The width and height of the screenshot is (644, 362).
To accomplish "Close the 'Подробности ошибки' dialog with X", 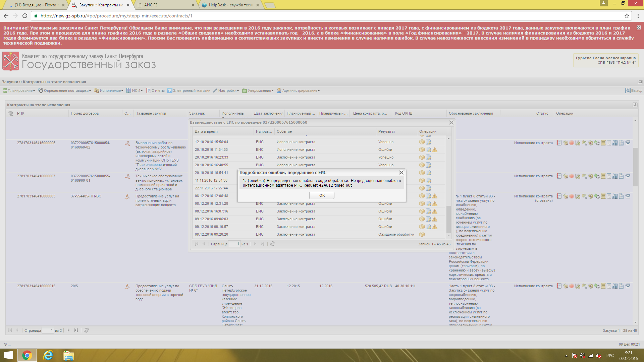I will (x=401, y=173).
